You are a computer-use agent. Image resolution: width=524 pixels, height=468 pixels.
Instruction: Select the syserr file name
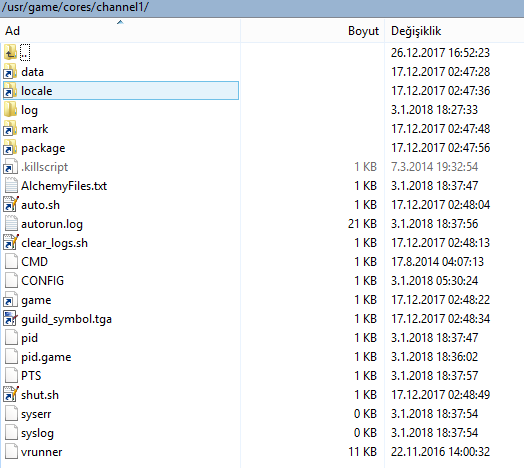pos(36,415)
